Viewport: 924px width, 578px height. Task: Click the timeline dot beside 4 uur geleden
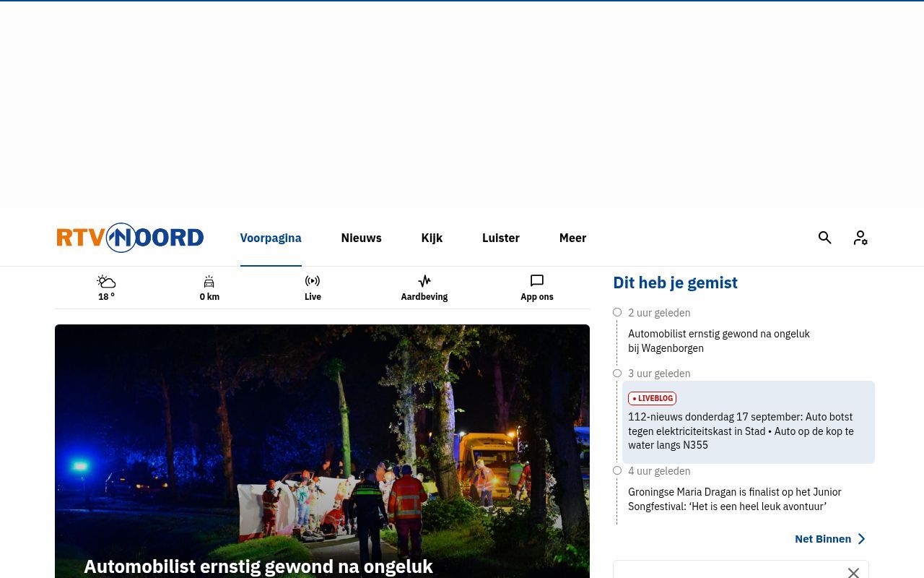[617, 470]
